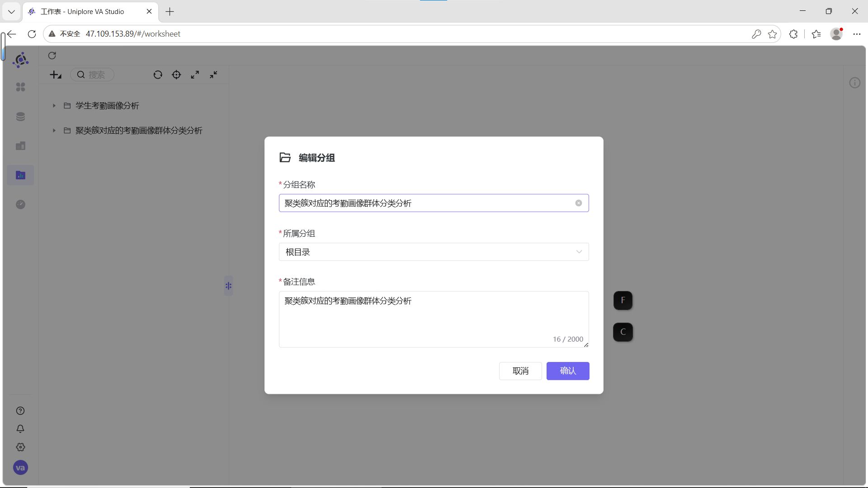Screen dimensions: 868x488
Task: Select the 学生考勤画像分析 tree item
Action: point(107,106)
